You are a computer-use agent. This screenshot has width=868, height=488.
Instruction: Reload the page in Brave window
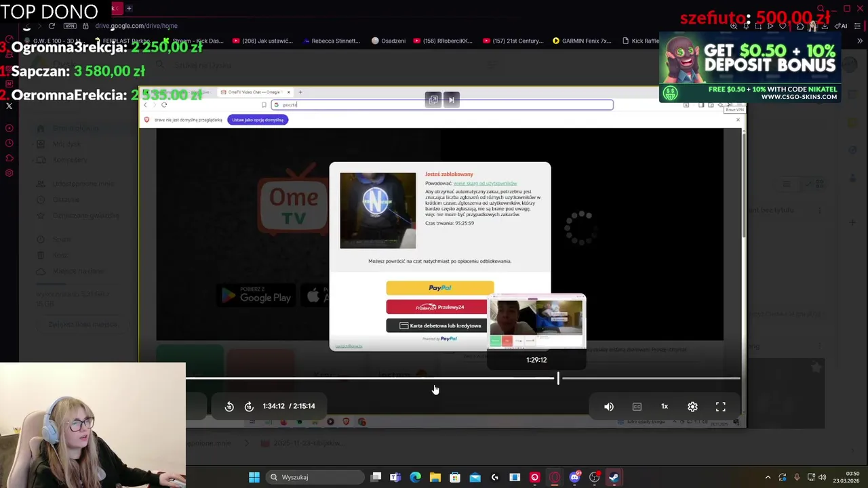point(164,104)
